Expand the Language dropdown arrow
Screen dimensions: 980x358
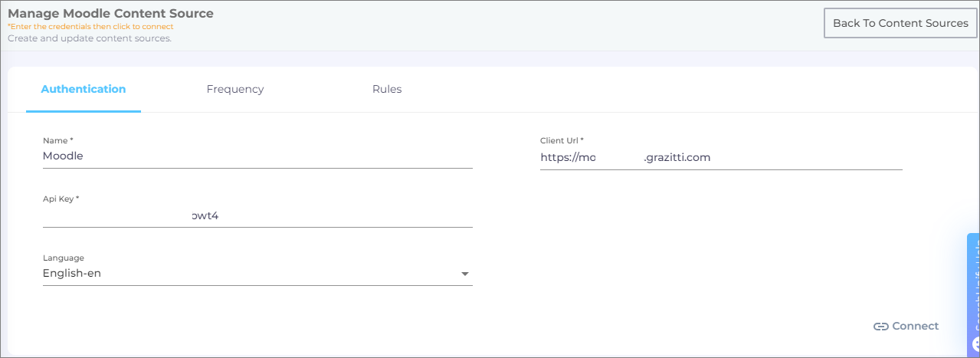pos(464,274)
